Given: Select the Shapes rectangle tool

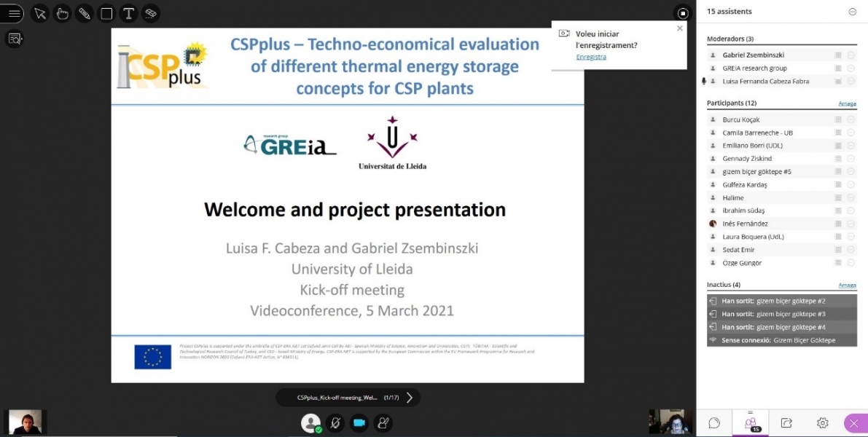Looking at the screenshot, I should [x=106, y=14].
